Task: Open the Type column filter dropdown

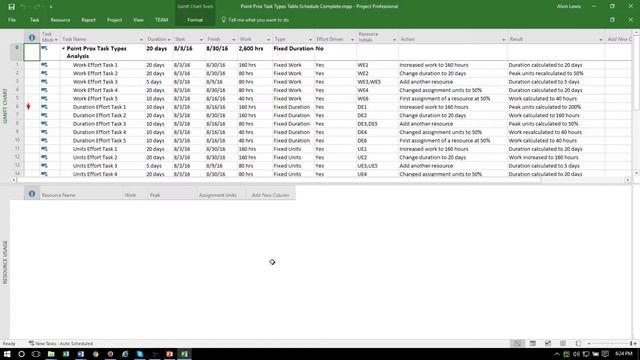Action: [310, 40]
